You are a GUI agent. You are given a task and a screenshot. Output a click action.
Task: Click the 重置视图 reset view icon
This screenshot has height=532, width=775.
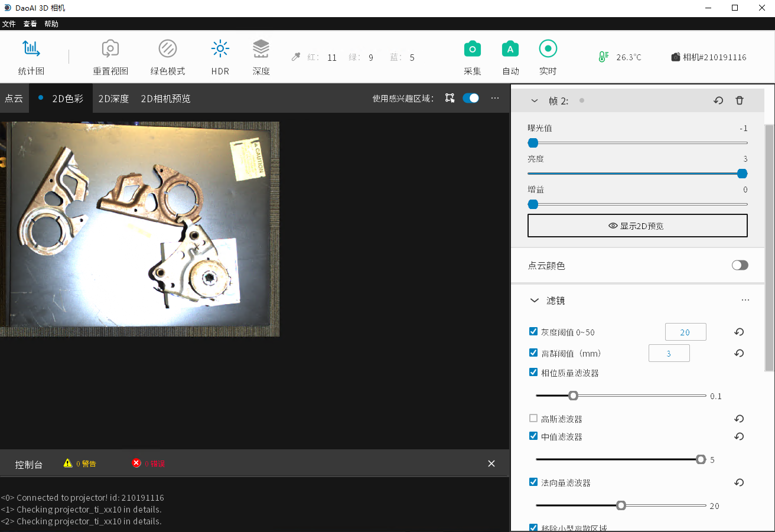click(x=110, y=50)
